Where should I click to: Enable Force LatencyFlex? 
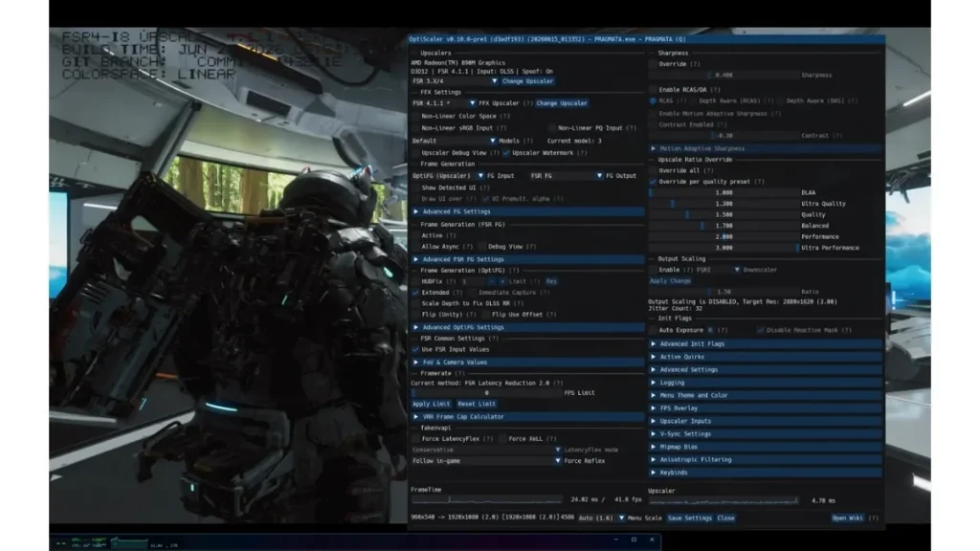point(416,438)
